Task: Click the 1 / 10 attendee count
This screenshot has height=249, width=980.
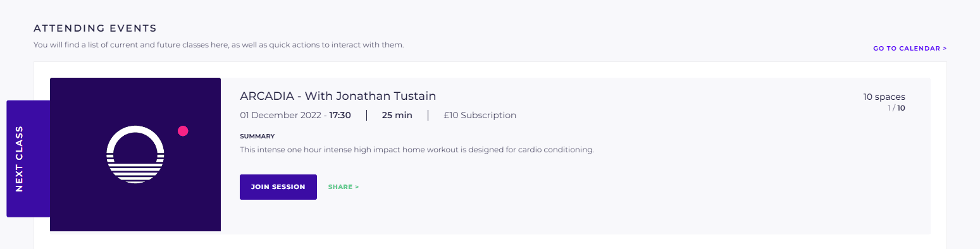Action: coord(896,108)
